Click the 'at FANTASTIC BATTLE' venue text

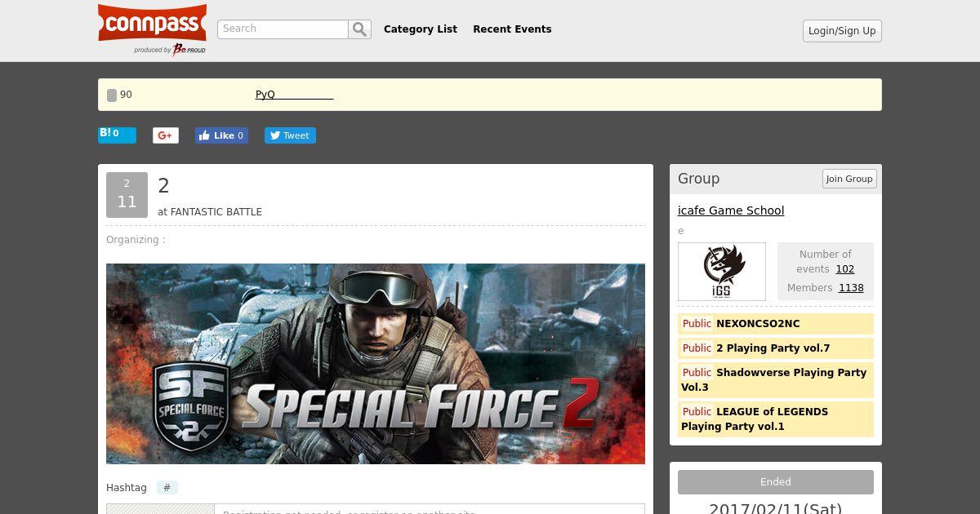210,212
